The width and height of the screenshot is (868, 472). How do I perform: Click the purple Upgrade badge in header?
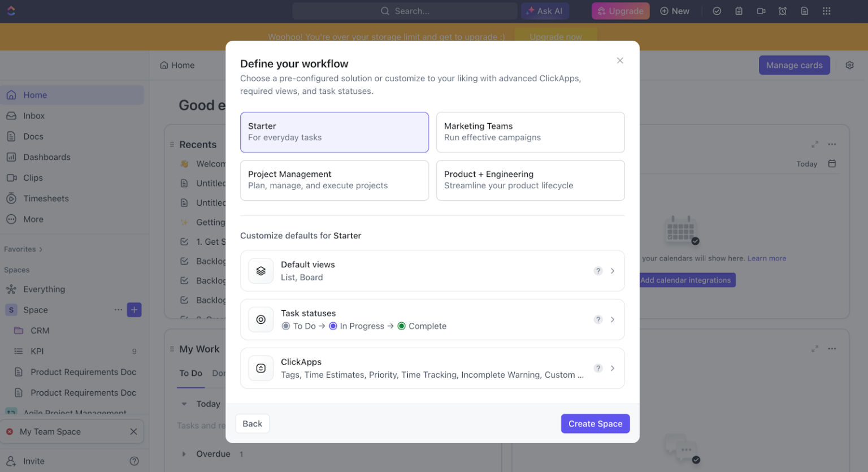click(620, 11)
